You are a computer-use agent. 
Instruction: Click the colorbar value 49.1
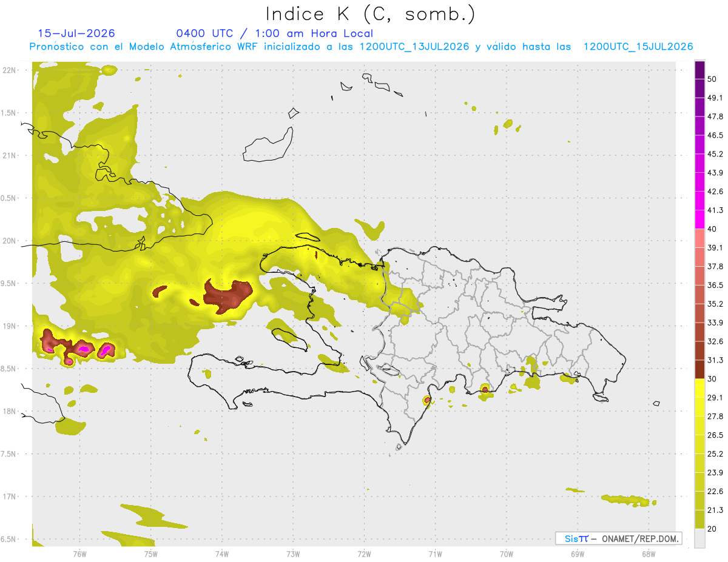coord(715,98)
